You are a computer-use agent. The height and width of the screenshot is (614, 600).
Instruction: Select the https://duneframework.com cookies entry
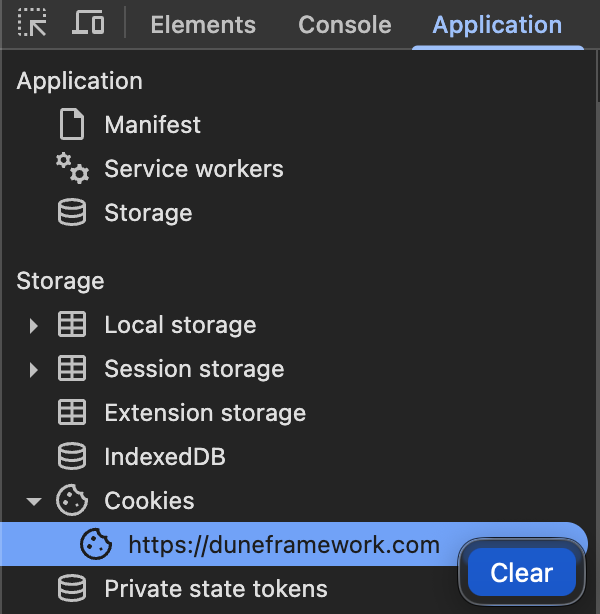point(284,545)
